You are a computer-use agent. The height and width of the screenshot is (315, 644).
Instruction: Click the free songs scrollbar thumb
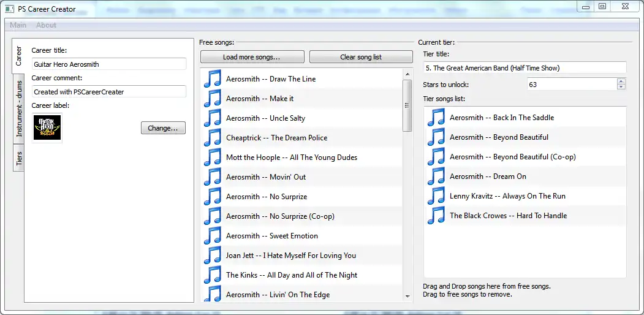(407, 105)
